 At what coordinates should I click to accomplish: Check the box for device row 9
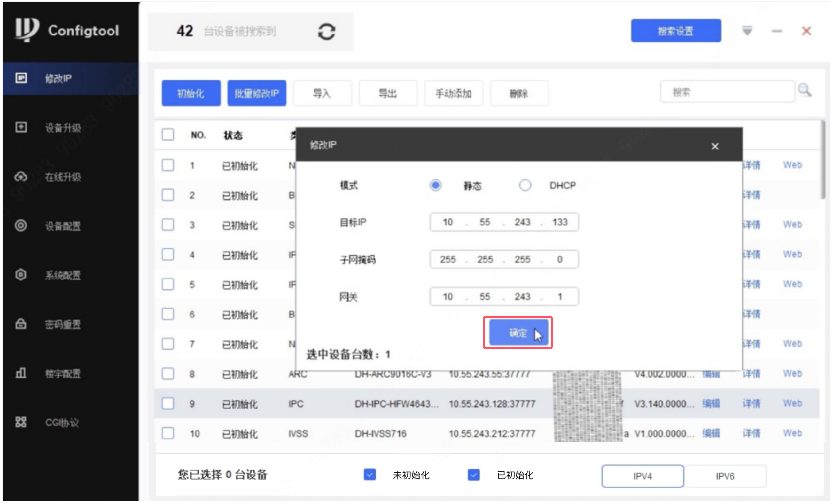tap(168, 403)
